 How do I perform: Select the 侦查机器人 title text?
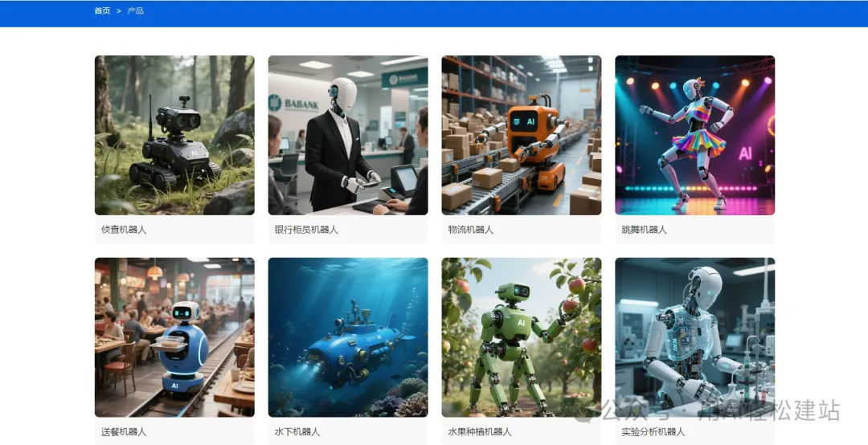click(x=124, y=230)
